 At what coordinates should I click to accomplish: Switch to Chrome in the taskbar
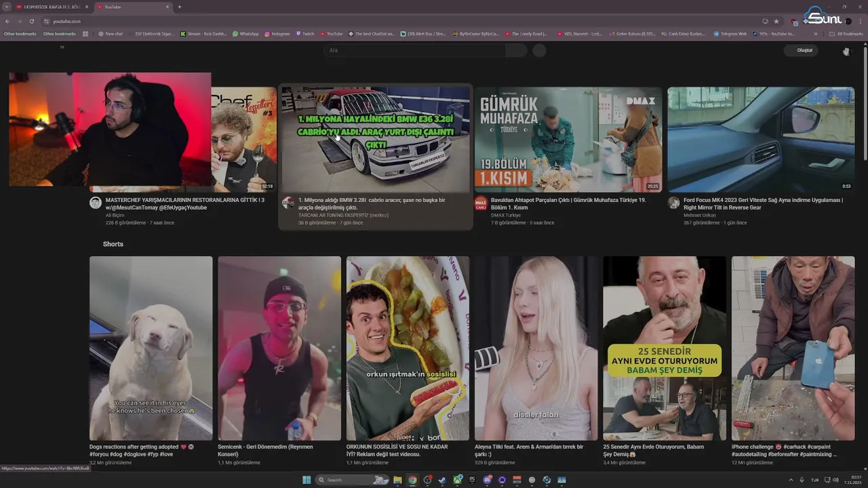click(x=412, y=480)
